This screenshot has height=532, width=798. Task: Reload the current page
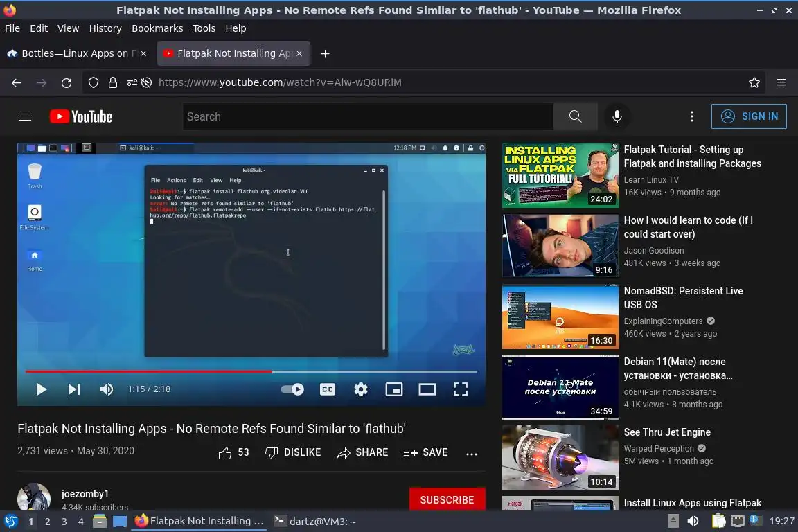(66, 82)
